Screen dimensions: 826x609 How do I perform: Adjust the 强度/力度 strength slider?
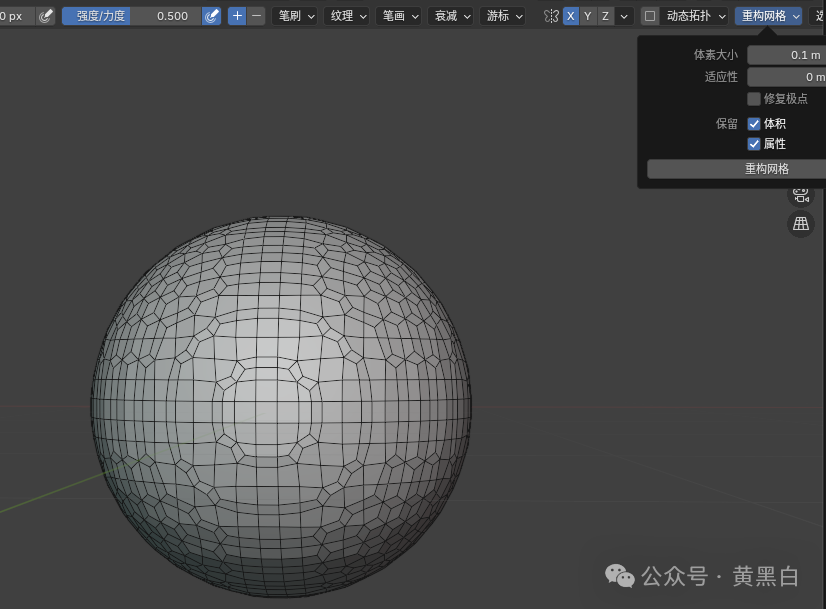pyautogui.click(x=132, y=16)
